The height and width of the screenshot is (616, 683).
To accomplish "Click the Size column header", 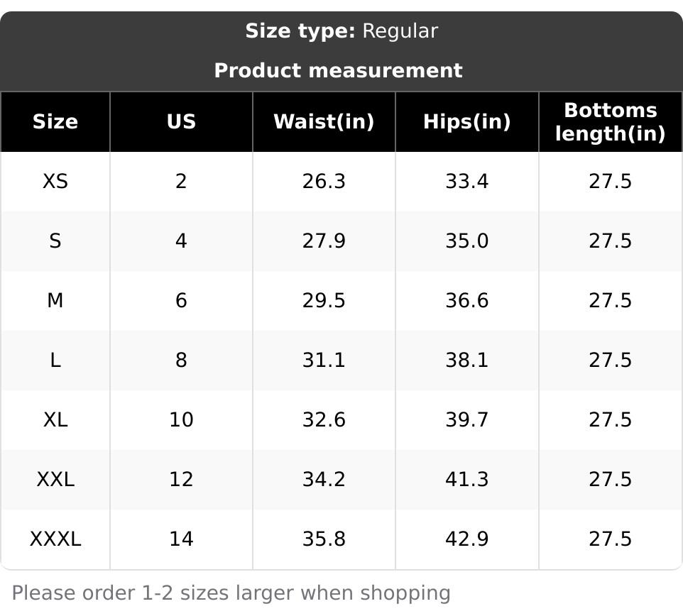I will (55, 122).
